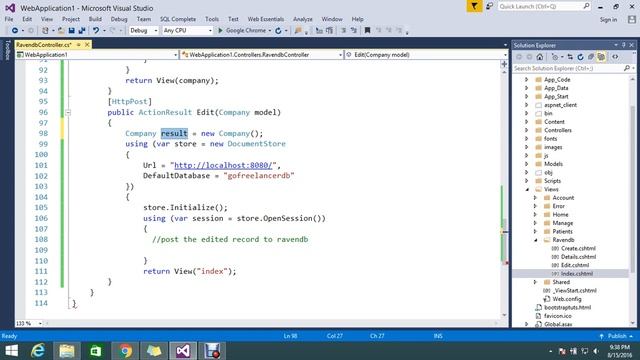Click the editor horizontal scrollbar
The image size is (640, 360).
click(271, 323)
